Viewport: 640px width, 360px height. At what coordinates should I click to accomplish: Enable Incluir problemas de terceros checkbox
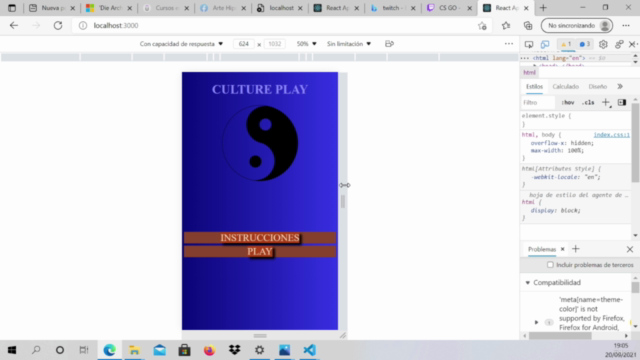(x=550, y=265)
